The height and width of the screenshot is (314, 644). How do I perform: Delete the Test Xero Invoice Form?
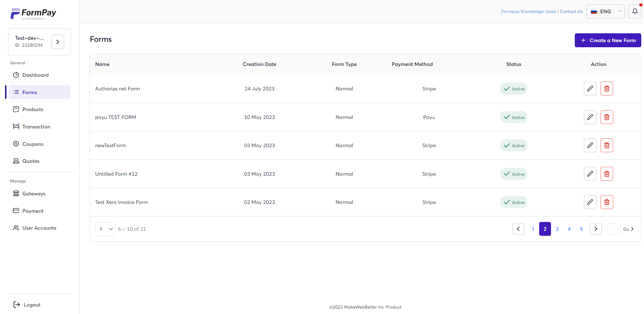tap(607, 202)
